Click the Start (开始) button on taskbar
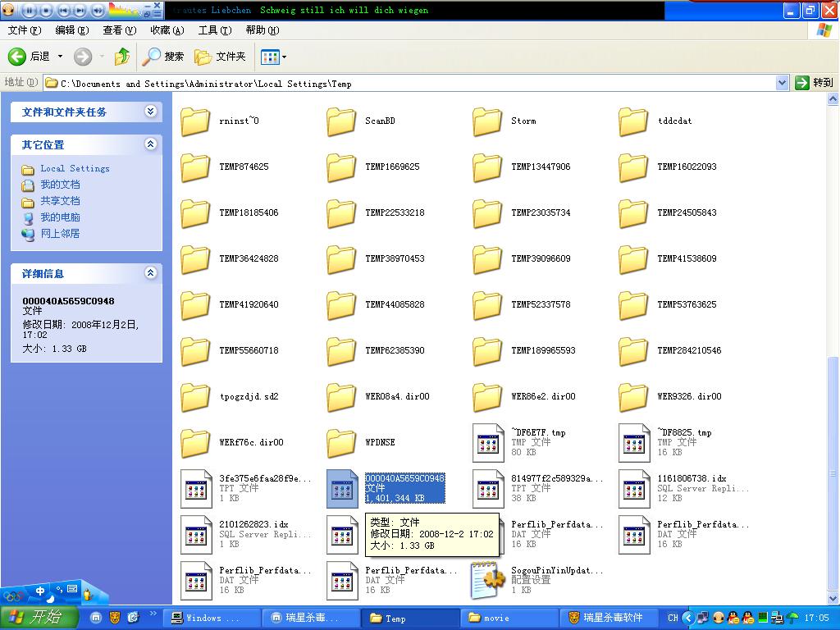Image resolution: width=840 pixels, height=630 pixels. click(39, 618)
